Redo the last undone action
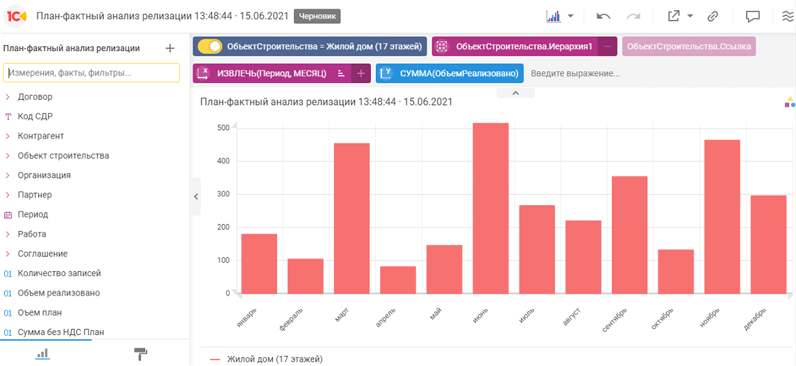796x366 pixels. [x=634, y=16]
